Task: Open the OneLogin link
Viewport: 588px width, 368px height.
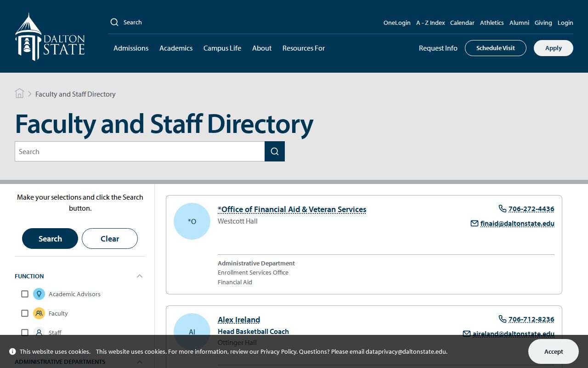Action: [x=397, y=23]
